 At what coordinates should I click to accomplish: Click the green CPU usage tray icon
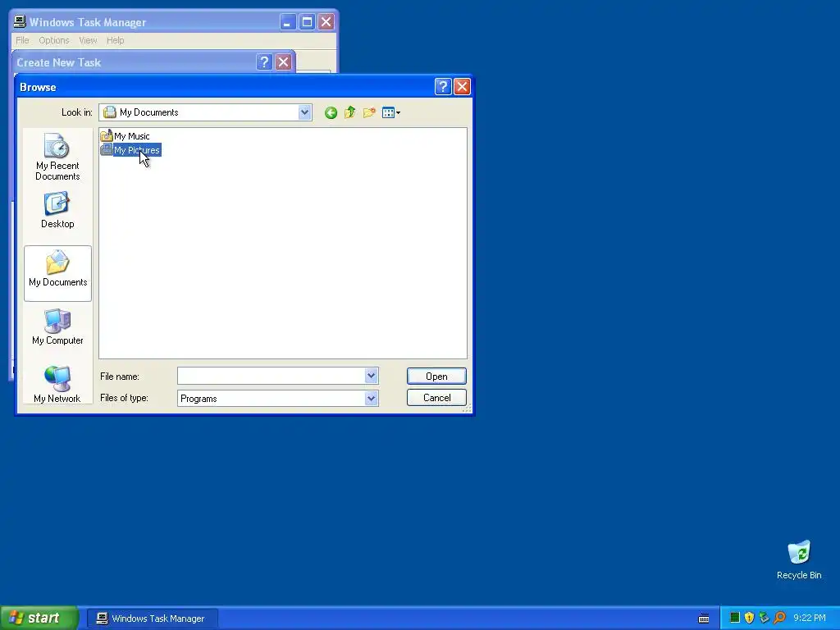tap(735, 618)
